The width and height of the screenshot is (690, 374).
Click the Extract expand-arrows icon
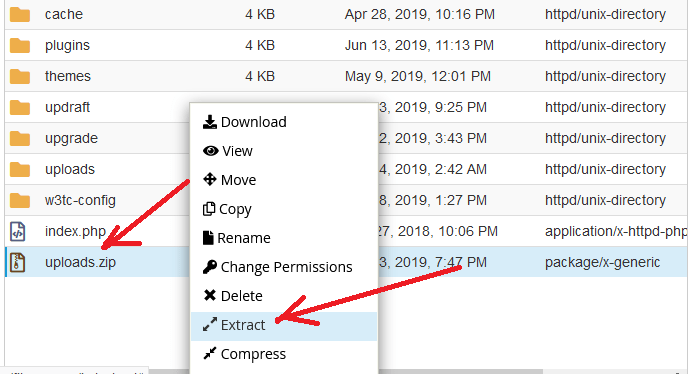210,325
